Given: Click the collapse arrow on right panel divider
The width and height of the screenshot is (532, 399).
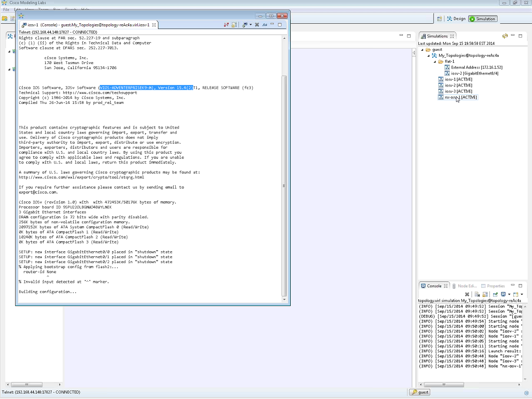Looking at the screenshot, I should point(414,53).
